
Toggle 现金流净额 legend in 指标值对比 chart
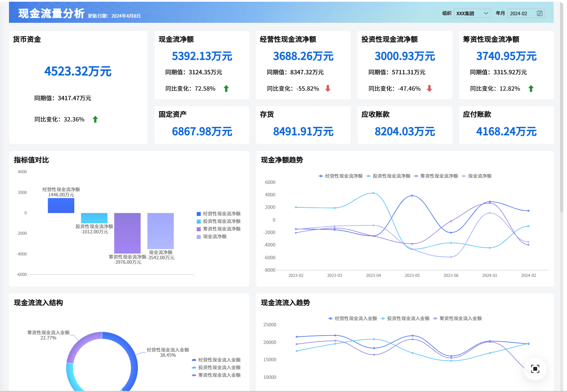[211, 236]
